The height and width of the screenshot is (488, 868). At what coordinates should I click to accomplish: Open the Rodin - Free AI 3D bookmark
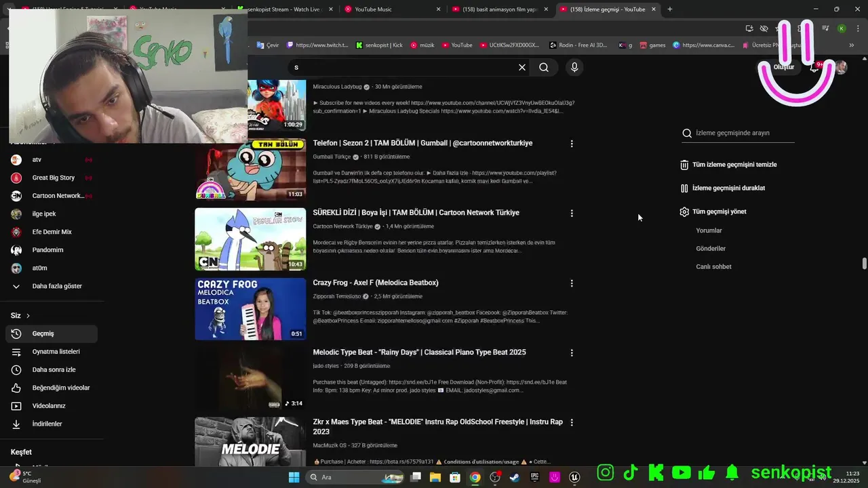(578, 45)
